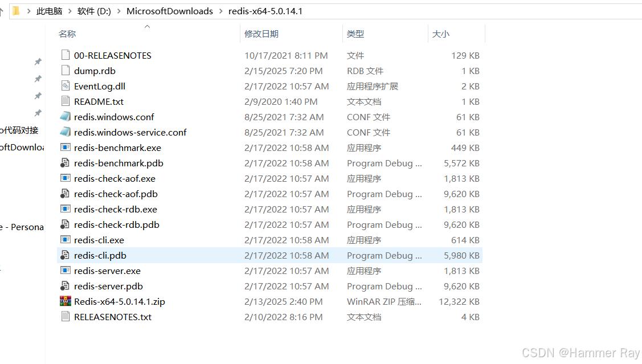Select the EventLog.dll file name
Viewport: 642px width, 364px height.
click(x=100, y=87)
